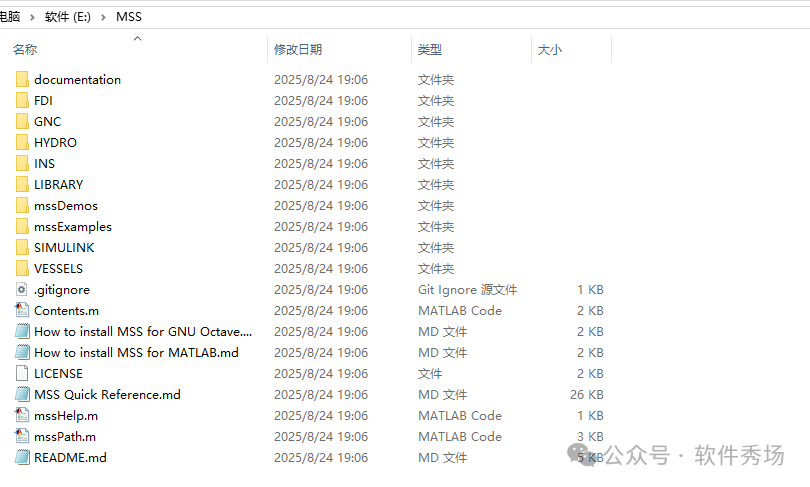Click the 26 KB size cell
810x487 pixels.
click(587, 395)
